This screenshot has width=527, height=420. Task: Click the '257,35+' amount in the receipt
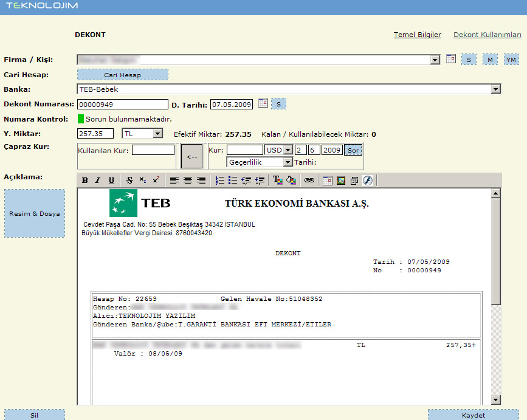[461, 345]
